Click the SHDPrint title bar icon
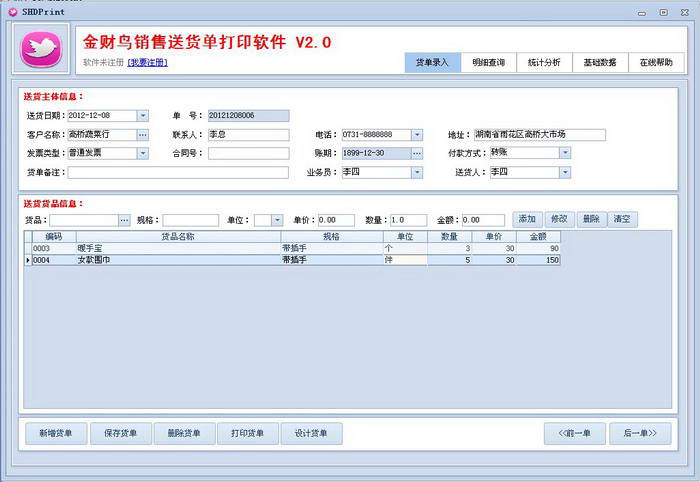 pyautogui.click(x=12, y=12)
